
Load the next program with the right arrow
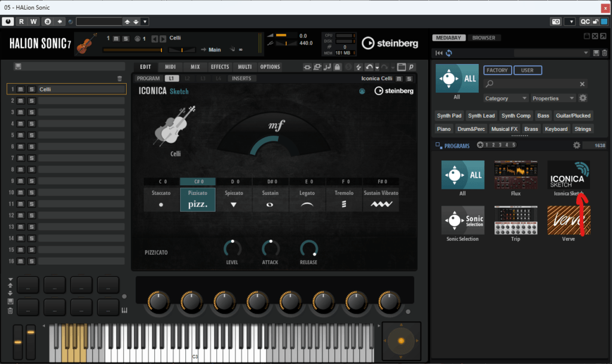pyautogui.click(x=163, y=39)
